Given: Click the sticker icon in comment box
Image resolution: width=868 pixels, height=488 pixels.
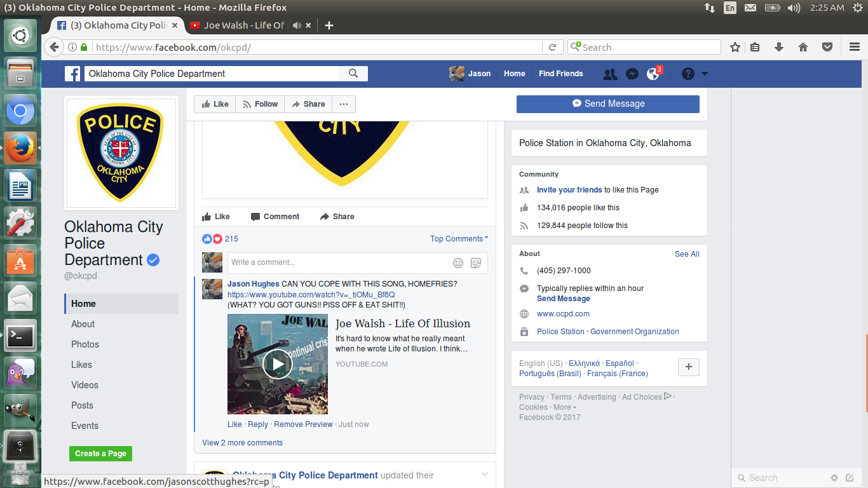Looking at the screenshot, I should coord(476,262).
